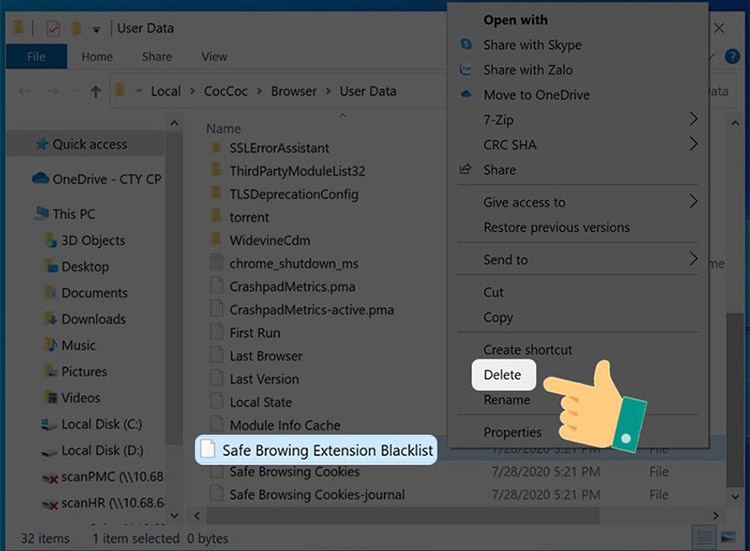
Task: Click the New folder quick access icon
Action: (x=76, y=28)
